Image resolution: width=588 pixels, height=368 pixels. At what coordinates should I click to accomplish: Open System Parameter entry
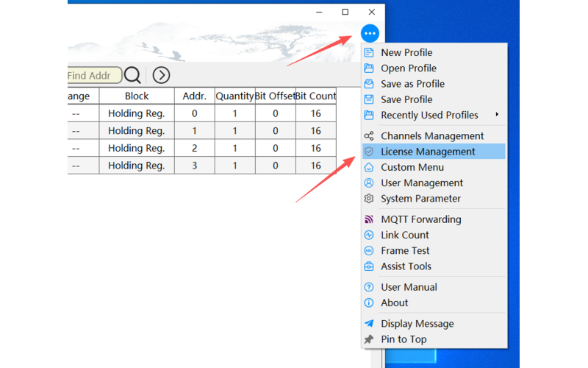click(x=434, y=199)
